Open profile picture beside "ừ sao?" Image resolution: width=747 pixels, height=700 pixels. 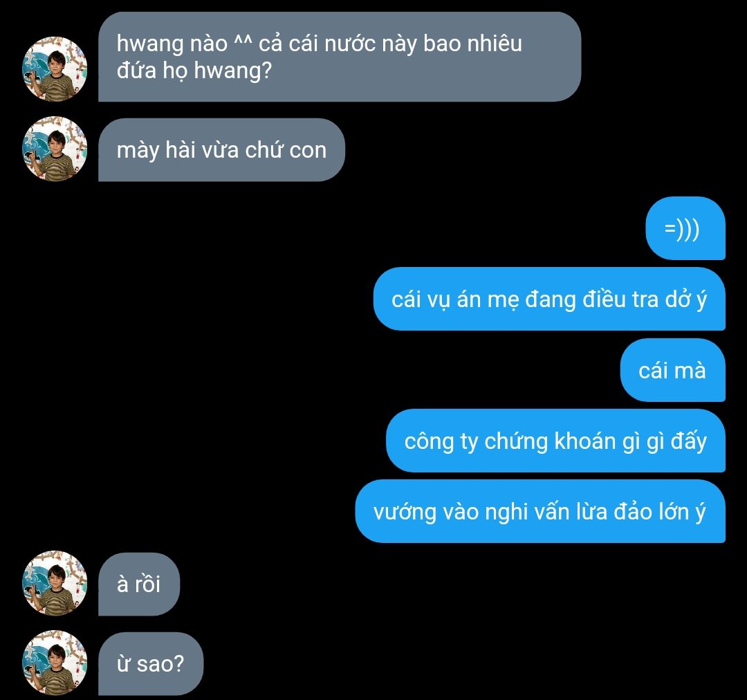coord(55,663)
